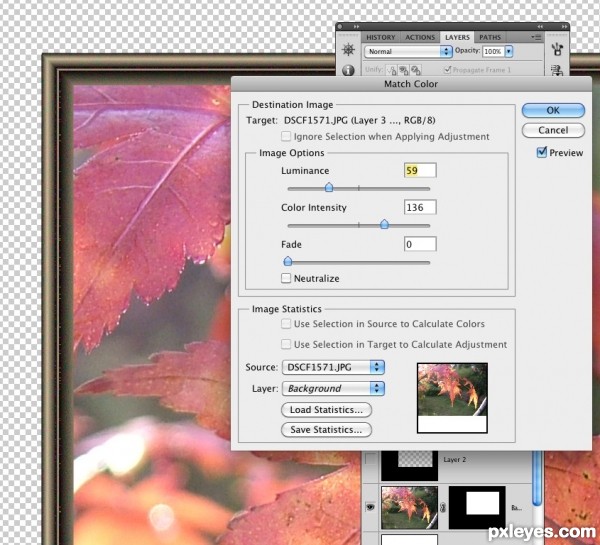Enable Use Selection in Target checkbox
Screen dimensions: 600x545
coord(286,344)
